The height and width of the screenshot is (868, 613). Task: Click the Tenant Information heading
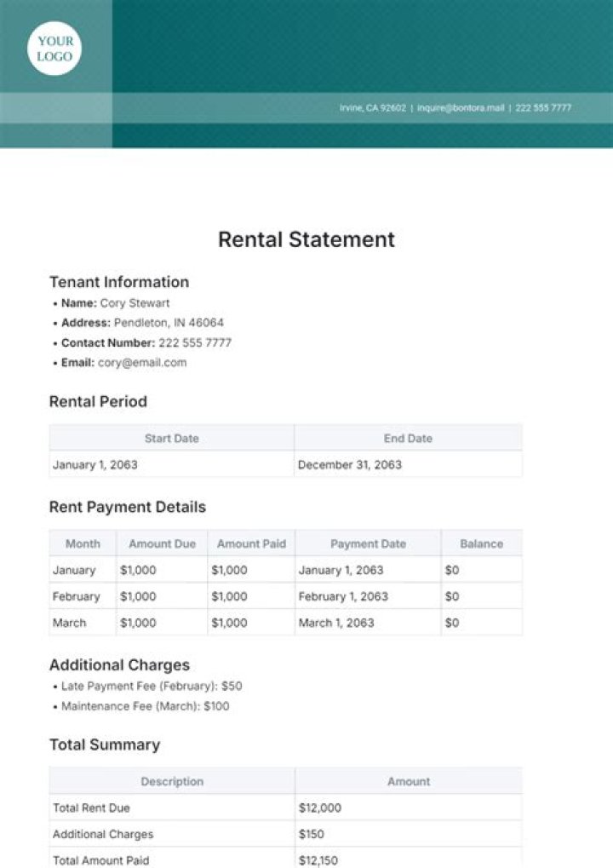pos(119,282)
